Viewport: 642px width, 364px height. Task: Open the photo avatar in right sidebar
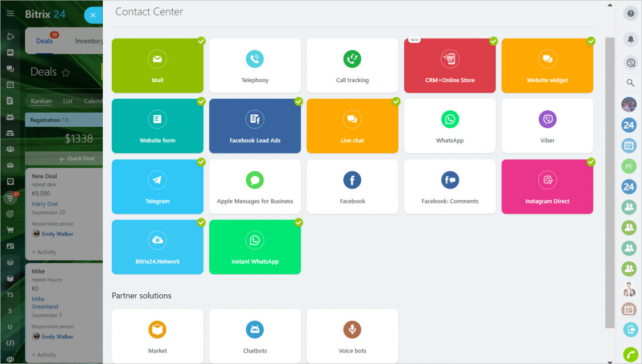click(628, 104)
